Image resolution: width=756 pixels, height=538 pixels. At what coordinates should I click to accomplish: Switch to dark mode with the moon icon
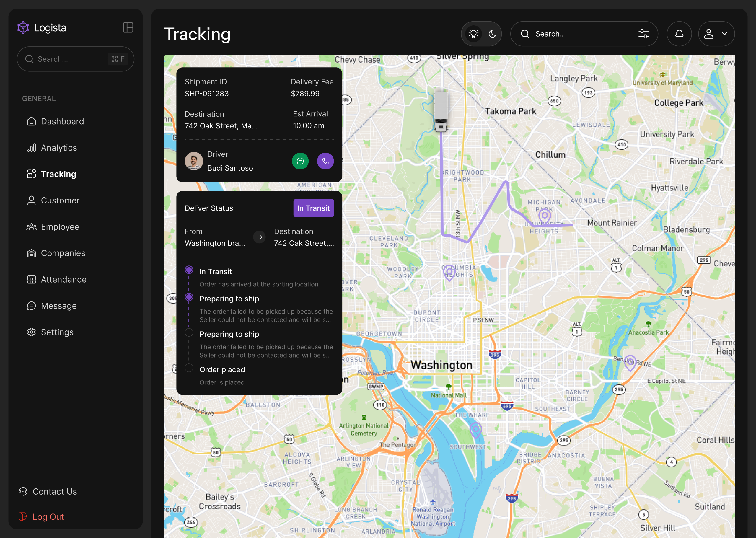click(492, 34)
